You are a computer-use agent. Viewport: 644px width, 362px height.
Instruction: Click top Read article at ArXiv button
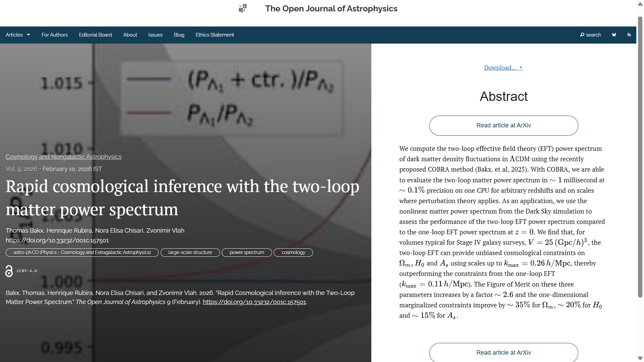tap(503, 126)
